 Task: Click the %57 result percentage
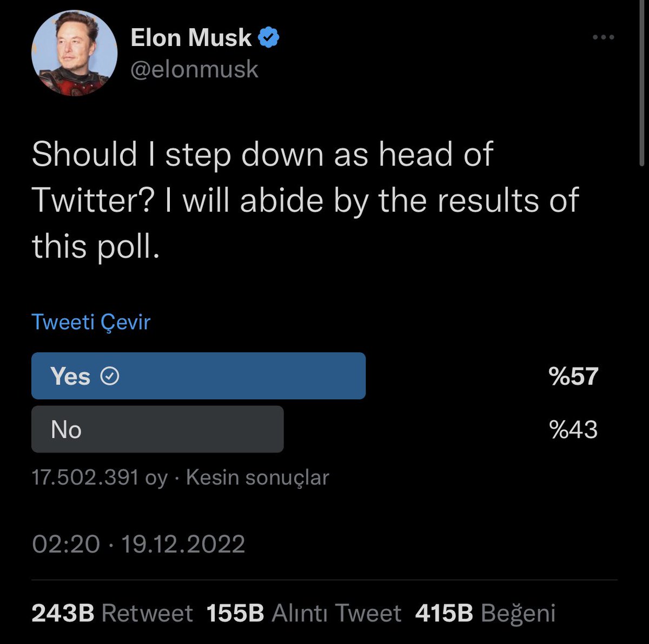(x=573, y=376)
